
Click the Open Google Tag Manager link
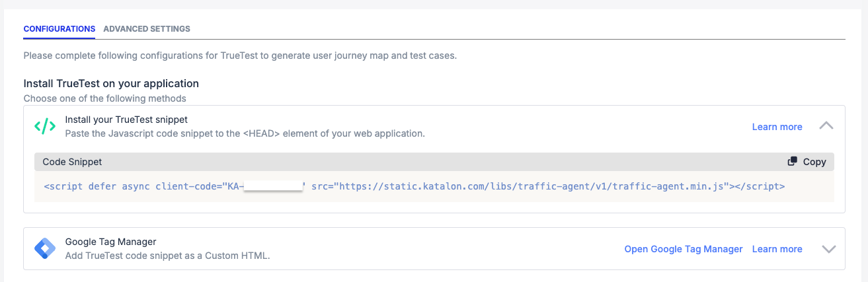(684, 249)
